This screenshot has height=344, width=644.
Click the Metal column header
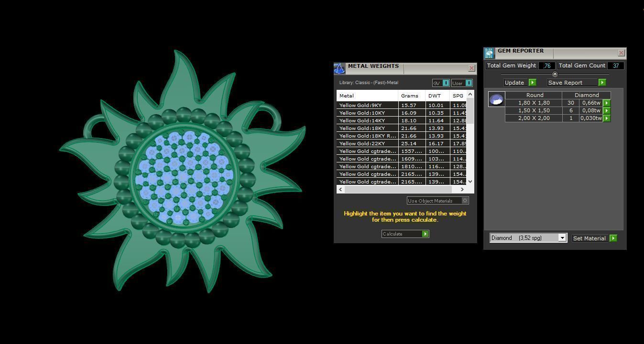367,96
